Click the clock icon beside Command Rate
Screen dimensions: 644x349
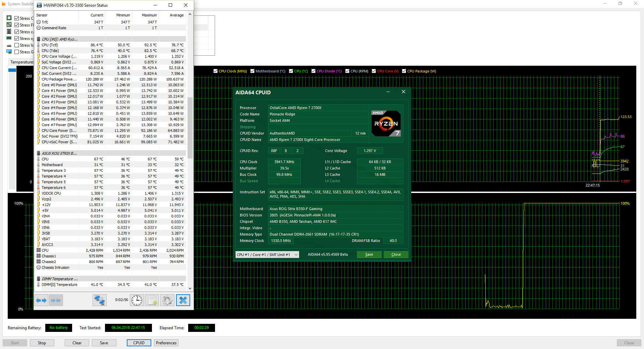[x=39, y=28]
